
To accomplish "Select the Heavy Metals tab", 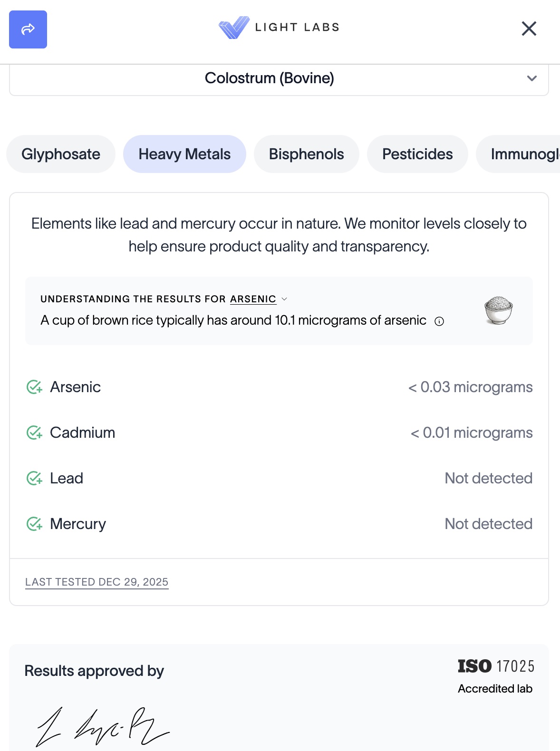I will [184, 154].
